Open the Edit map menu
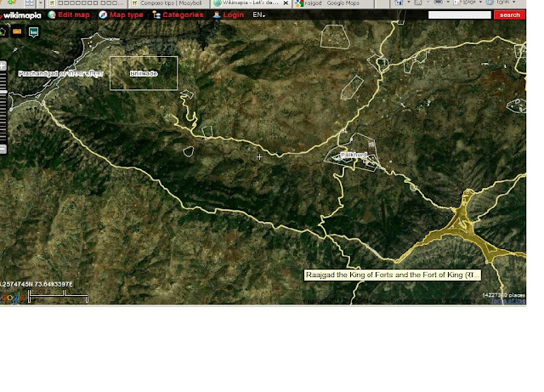 tap(74, 15)
